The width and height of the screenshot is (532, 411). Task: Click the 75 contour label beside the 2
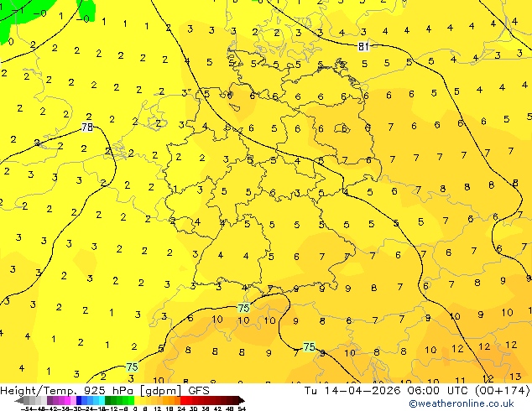(x=132, y=367)
